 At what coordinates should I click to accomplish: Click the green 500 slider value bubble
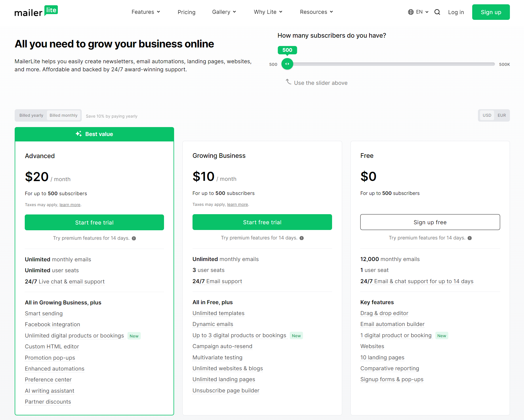click(x=287, y=50)
